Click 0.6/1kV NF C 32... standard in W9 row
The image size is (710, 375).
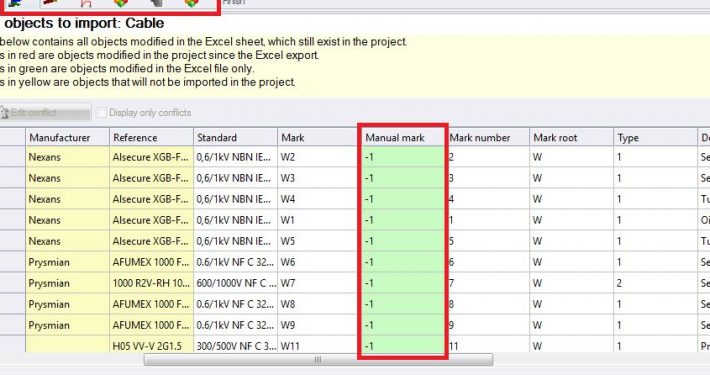(x=235, y=325)
